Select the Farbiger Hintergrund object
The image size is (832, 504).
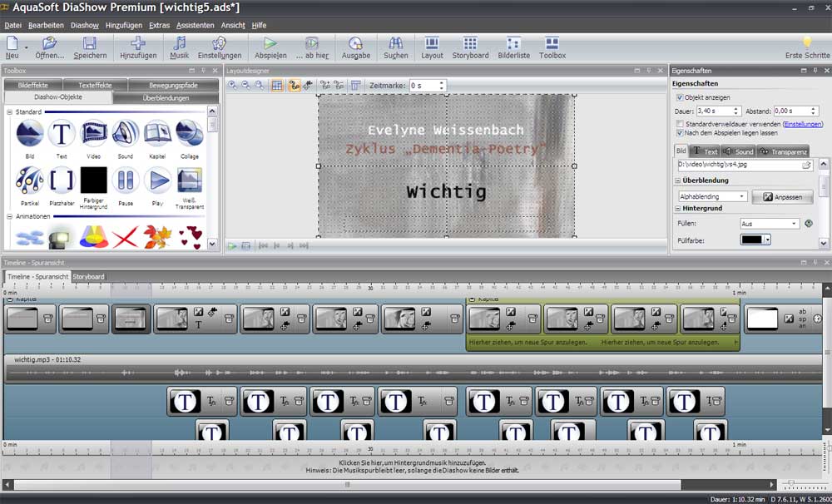[x=94, y=181]
